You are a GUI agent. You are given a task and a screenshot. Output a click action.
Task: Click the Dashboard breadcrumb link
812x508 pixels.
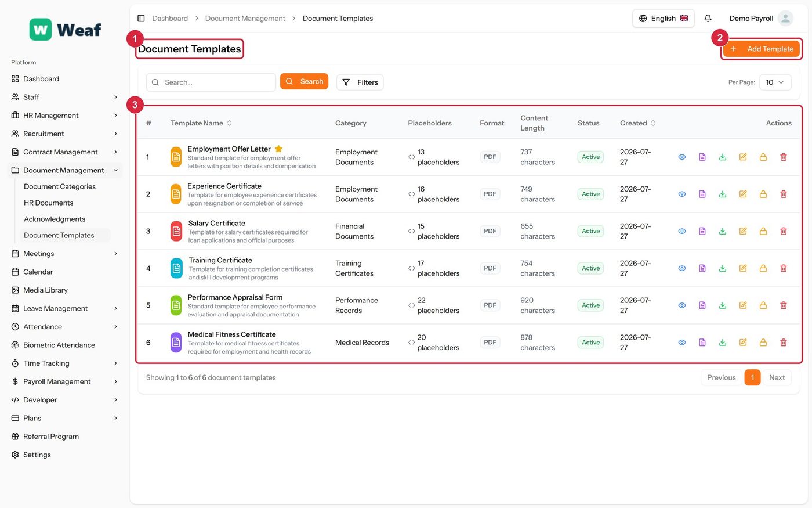pyautogui.click(x=170, y=19)
